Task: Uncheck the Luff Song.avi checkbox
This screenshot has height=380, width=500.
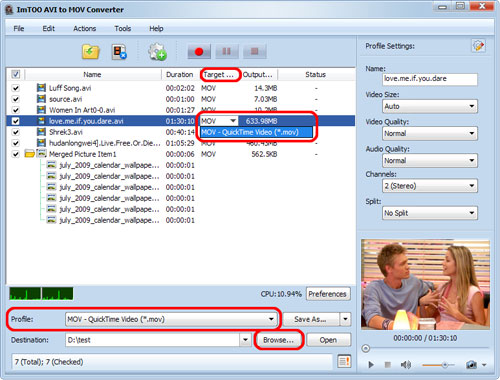Action: 16,88
